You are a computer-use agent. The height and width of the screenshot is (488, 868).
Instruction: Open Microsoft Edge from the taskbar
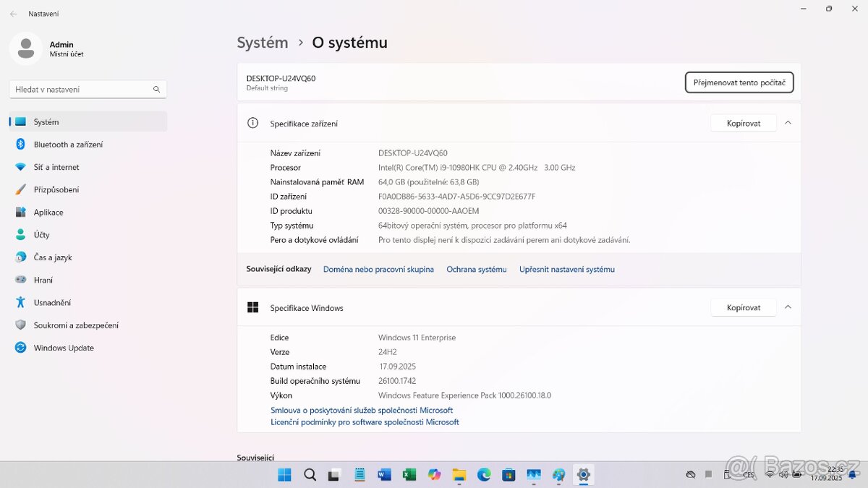click(x=483, y=475)
